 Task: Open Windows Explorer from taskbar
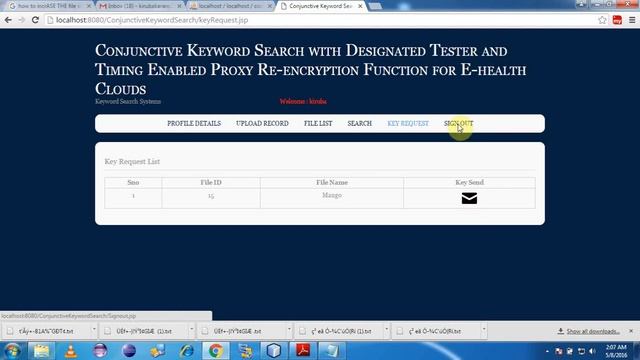coord(42,351)
